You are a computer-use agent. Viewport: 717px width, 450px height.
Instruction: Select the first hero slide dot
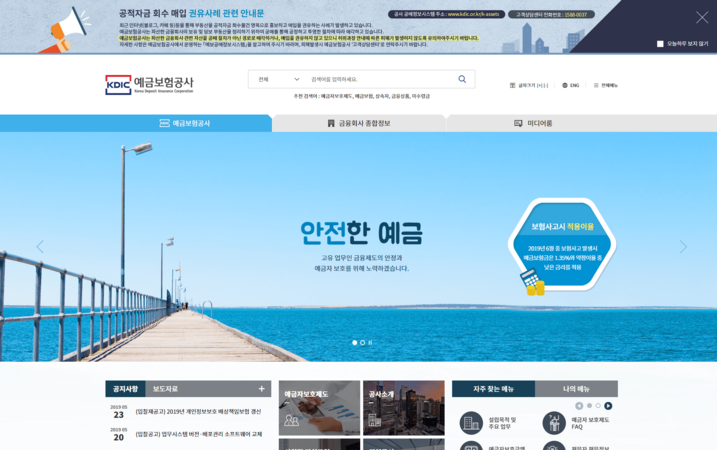coord(354,343)
